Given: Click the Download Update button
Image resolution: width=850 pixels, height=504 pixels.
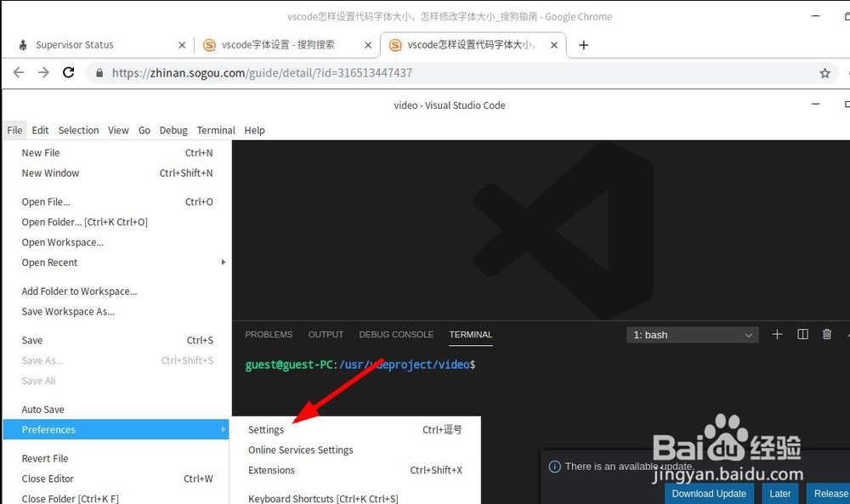Looking at the screenshot, I should [x=709, y=493].
